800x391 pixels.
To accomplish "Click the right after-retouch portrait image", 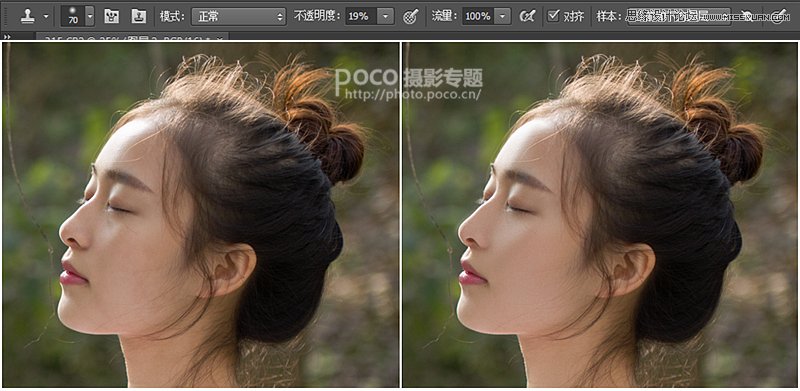I will pos(600,214).
